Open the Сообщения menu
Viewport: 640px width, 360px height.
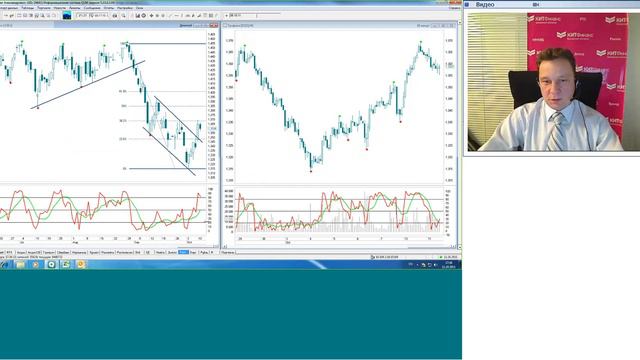92,8
